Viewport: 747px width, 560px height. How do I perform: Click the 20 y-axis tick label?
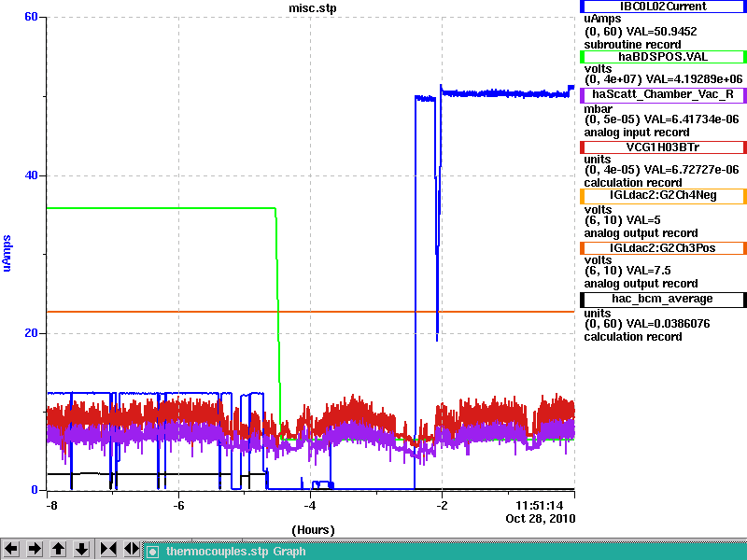pyautogui.click(x=31, y=333)
